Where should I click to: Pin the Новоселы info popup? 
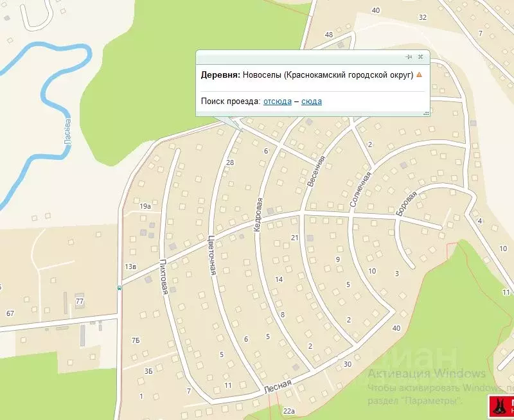tap(409, 57)
